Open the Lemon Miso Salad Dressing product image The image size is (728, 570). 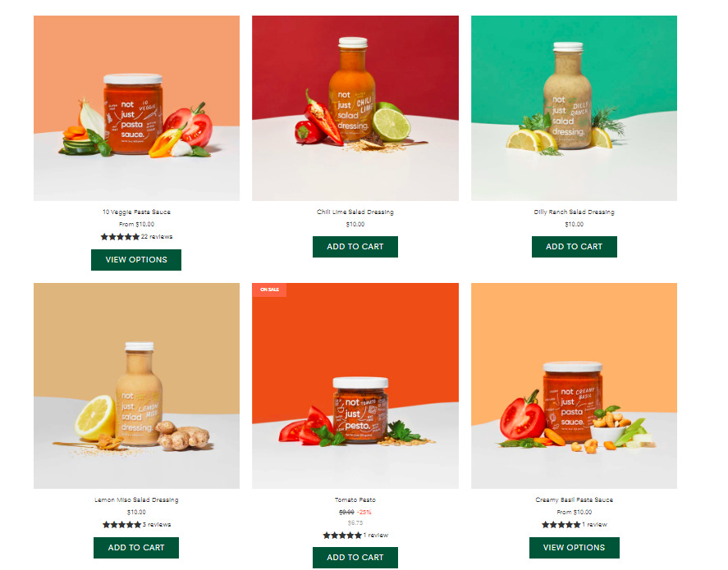136,385
